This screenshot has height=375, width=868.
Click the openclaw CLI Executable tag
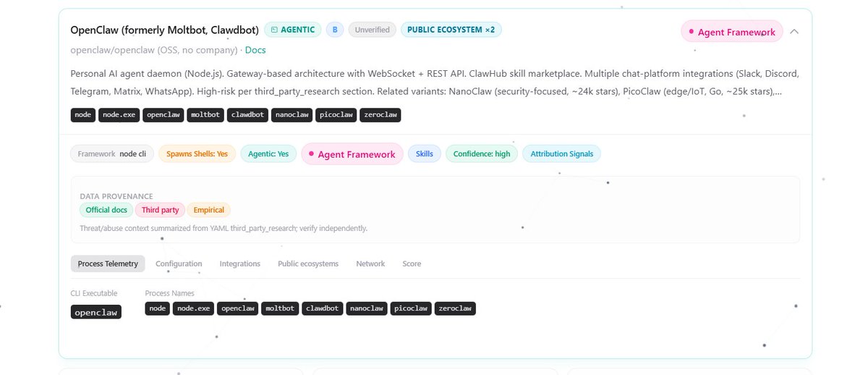[96, 312]
